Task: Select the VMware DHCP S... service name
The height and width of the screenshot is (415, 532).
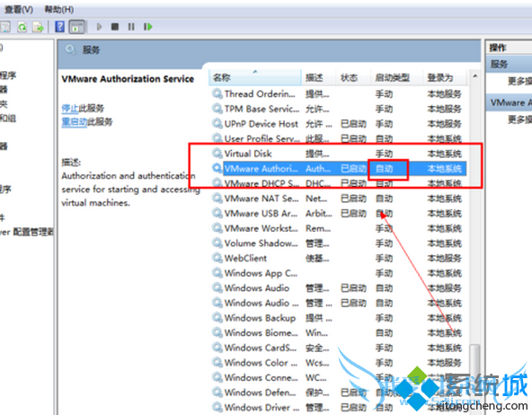Action: (x=262, y=183)
